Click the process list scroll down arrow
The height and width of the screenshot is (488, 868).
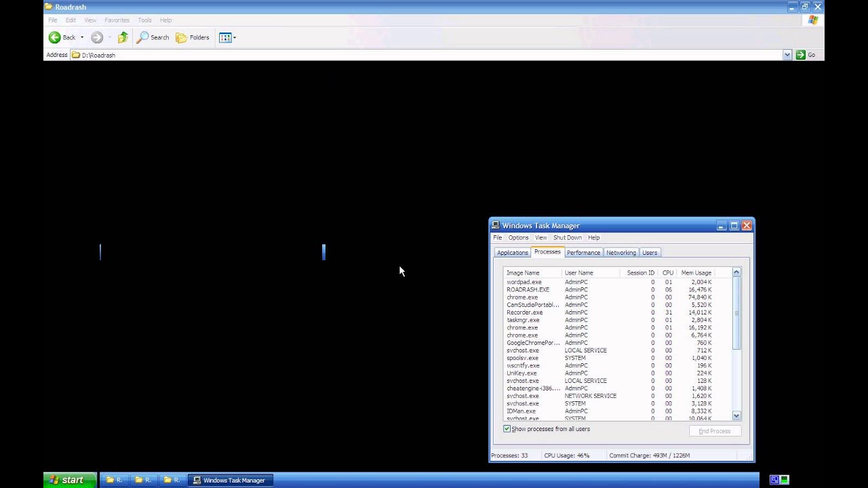coord(736,416)
